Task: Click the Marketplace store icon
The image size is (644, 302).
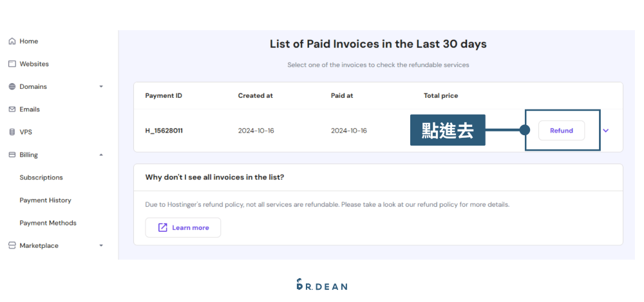Action: click(x=12, y=245)
